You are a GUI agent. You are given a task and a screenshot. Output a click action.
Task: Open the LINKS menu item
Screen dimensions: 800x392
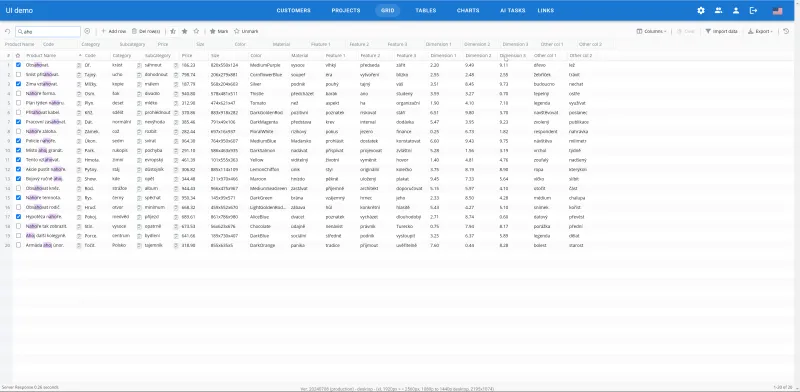tap(545, 10)
